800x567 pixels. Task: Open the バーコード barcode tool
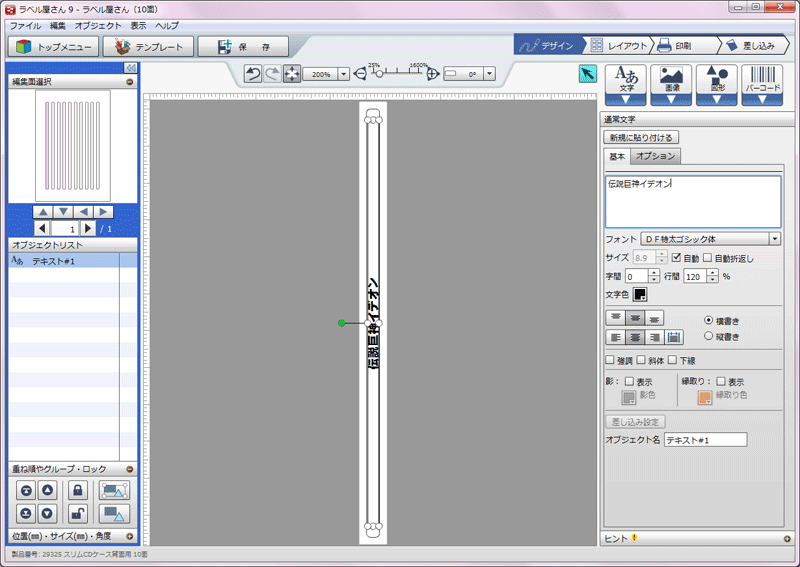pos(762,85)
